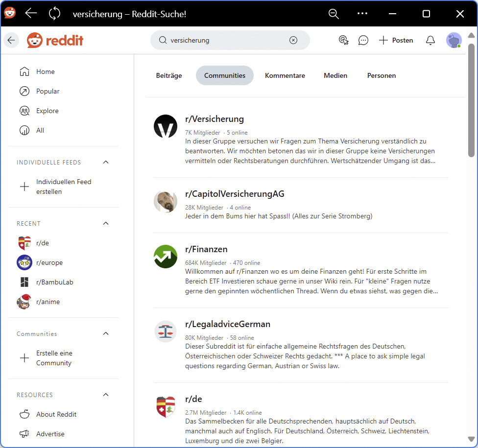Click r/LegaladviceGerman scales avatar
Image resolution: width=478 pixels, height=448 pixels.
pyautogui.click(x=166, y=331)
